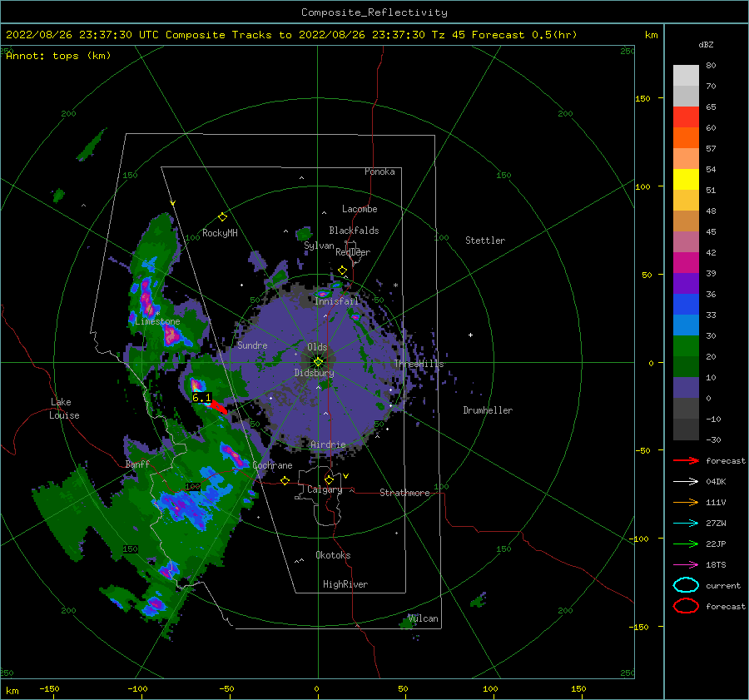The image size is (749, 700).
Task: Click the RockyMH label
Action: tap(220, 233)
